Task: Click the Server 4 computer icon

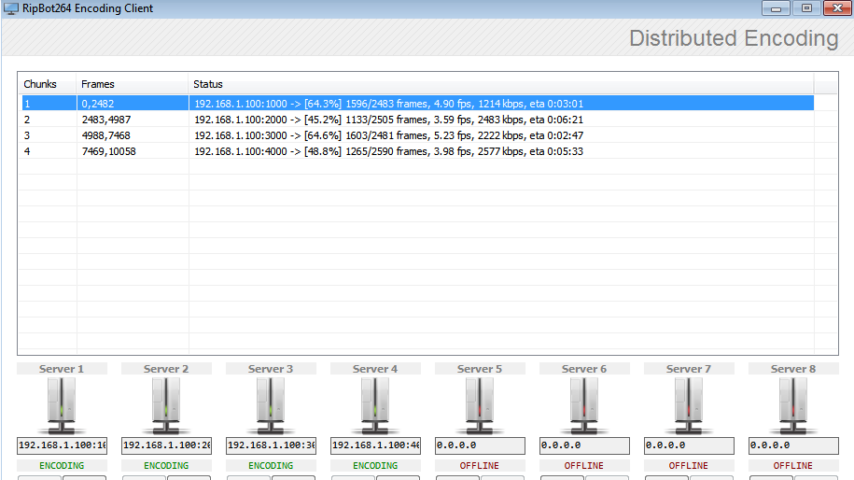Action: [x=375, y=406]
